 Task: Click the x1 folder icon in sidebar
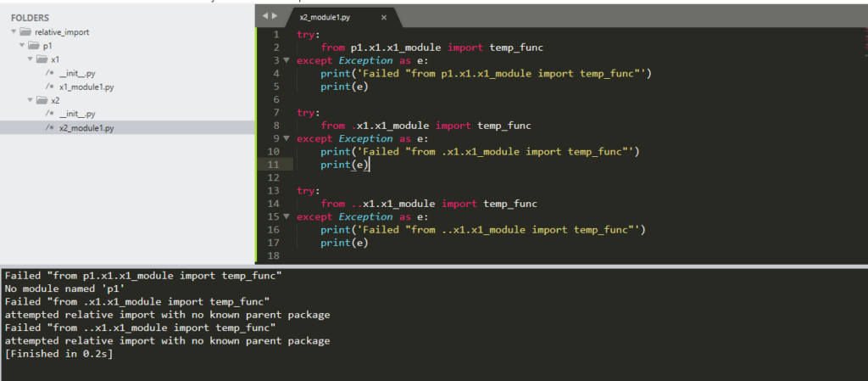pos(42,59)
